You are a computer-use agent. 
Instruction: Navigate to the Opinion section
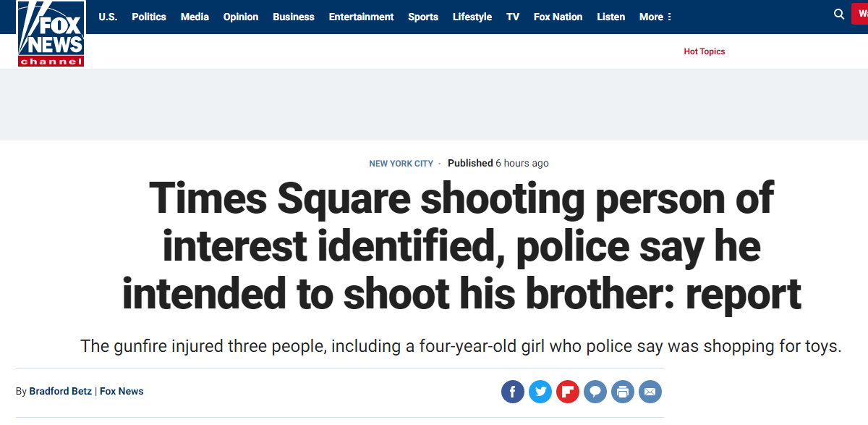241,17
